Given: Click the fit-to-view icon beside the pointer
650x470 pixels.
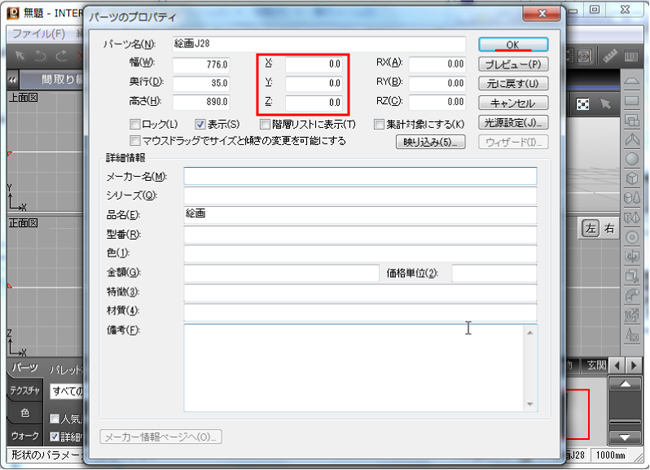Looking at the screenshot, I should pos(583,105).
